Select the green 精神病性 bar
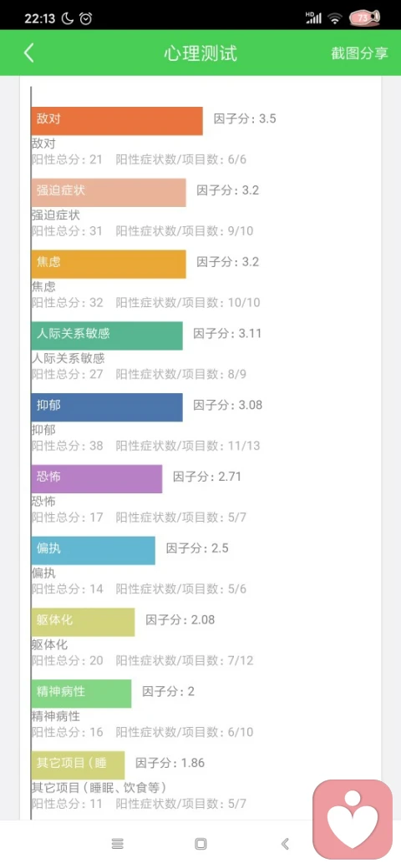Screen dimensions: 401x868 click(x=81, y=694)
